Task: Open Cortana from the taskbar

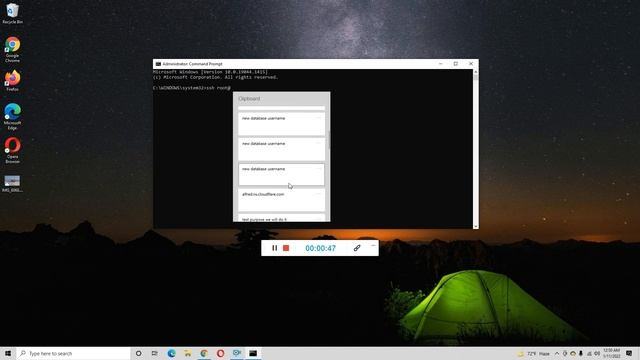Action: pyautogui.click(x=138, y=353)
